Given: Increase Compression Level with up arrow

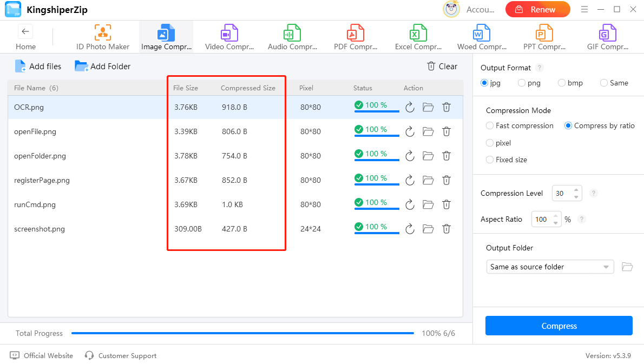Looking at the screenshot, I should point(576,190).
